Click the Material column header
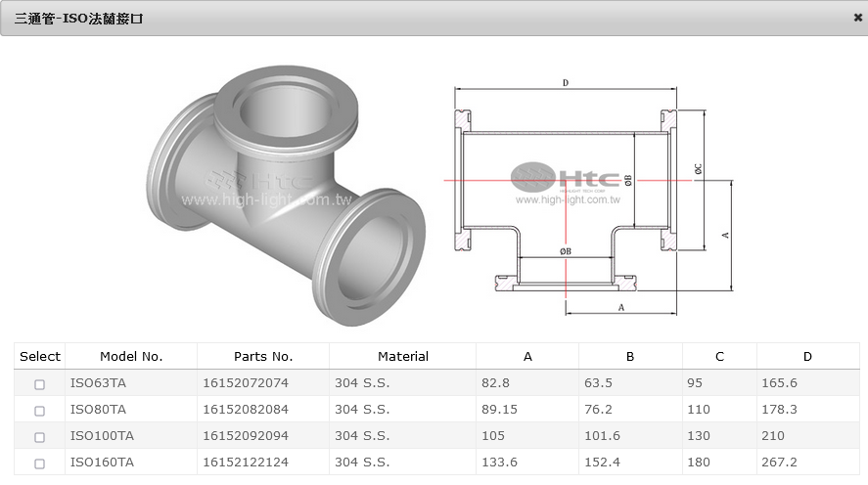 (403, 357)
